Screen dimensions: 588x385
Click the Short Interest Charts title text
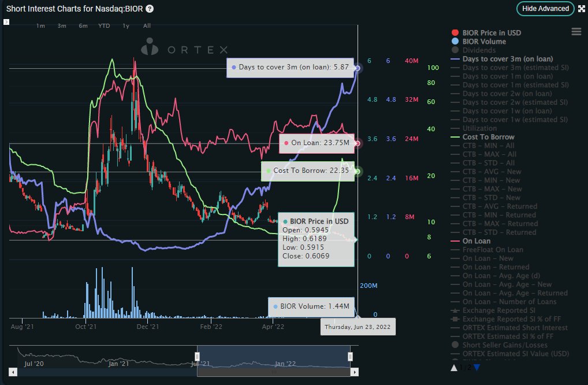[75, 9]
